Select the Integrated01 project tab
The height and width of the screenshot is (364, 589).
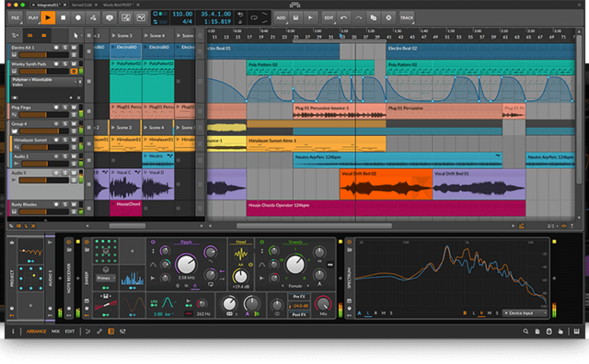48,5
